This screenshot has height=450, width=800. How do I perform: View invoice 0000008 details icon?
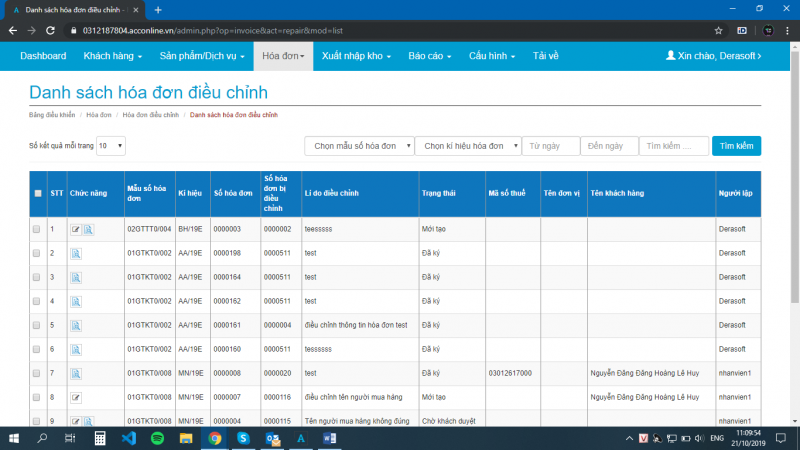pyautogui.click(x=76, y=373)
